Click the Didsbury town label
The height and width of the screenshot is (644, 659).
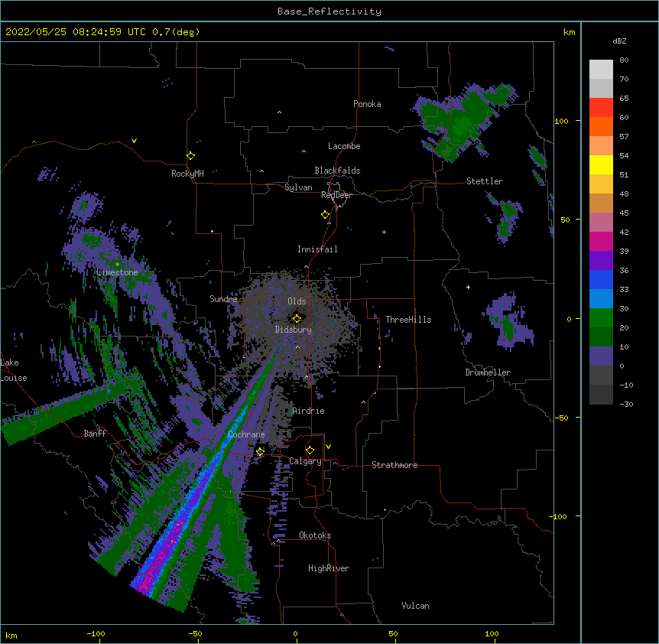click(294, 330)
